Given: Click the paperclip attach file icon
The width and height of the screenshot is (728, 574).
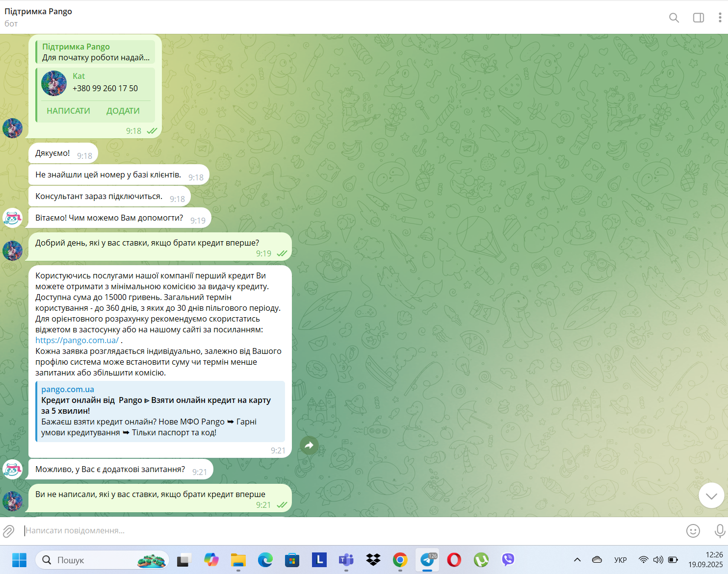Looking at the screenshot, I should click(x=8, y=531).
